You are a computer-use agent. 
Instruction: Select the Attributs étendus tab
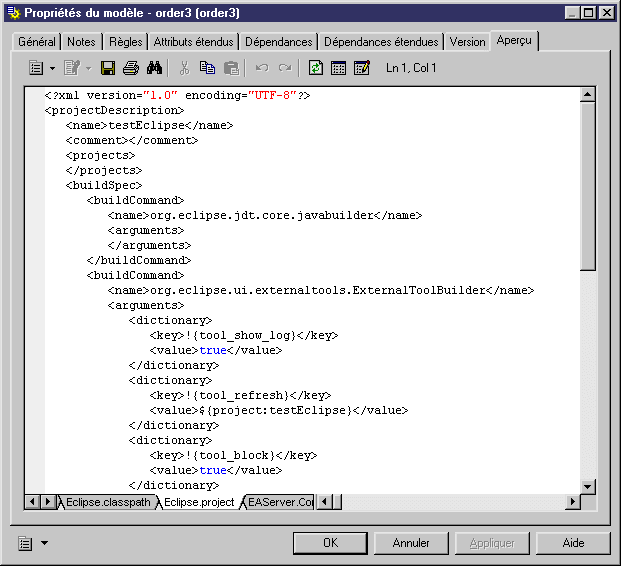[x=194, y=42]
